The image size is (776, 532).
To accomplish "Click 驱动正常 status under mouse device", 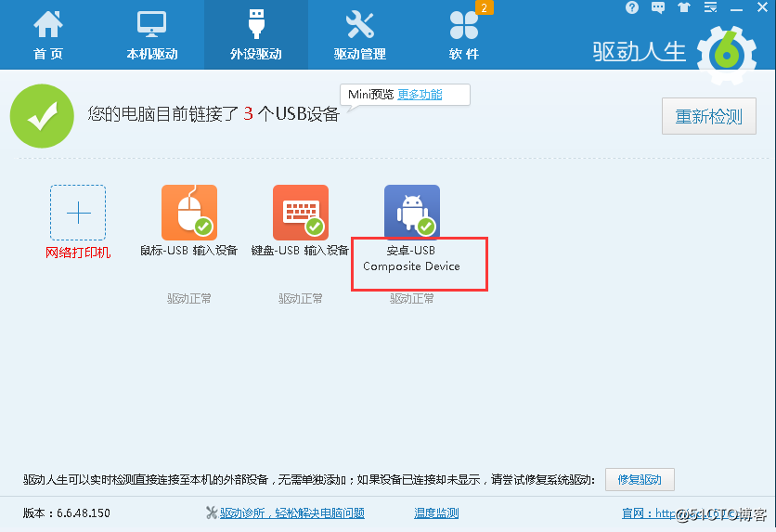I will tap(189, 298).
